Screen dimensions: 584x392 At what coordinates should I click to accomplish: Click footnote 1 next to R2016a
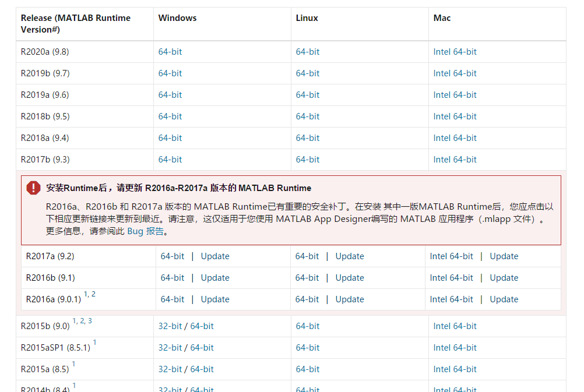(x=85, y=294)
